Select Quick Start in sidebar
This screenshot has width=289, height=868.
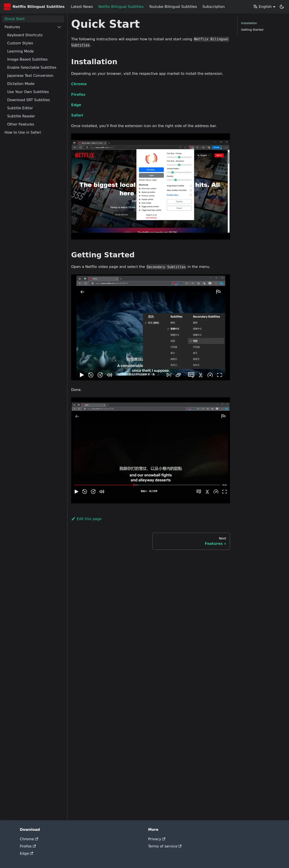click(33, 19)
